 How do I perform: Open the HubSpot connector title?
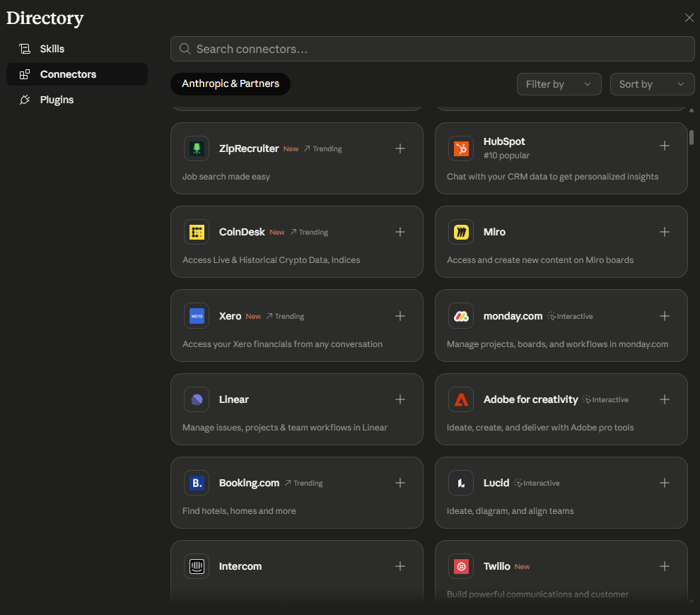tap(504, 141)
